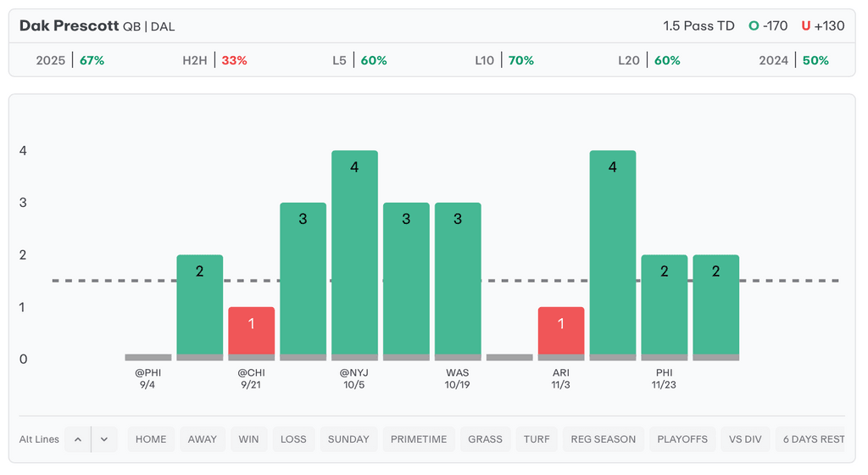Select the PLAYOFFS filter
This screenshot has height=475, width=868.
682,439
